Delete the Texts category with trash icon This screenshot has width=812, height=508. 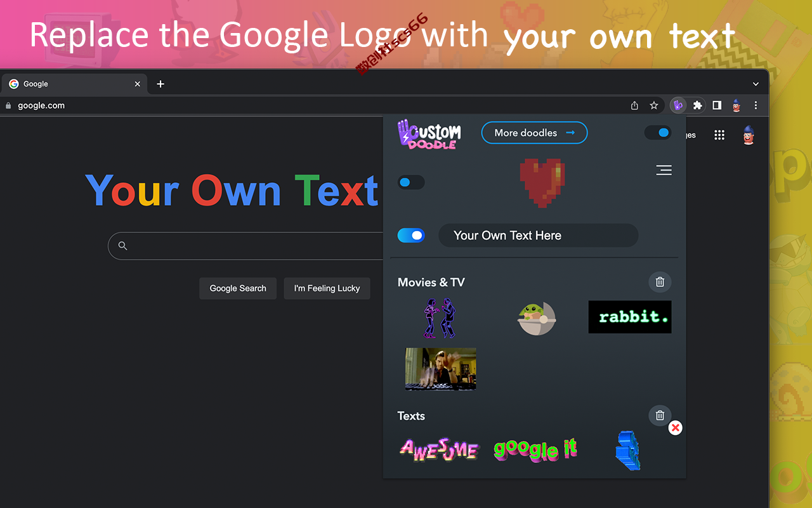[660, 415]
